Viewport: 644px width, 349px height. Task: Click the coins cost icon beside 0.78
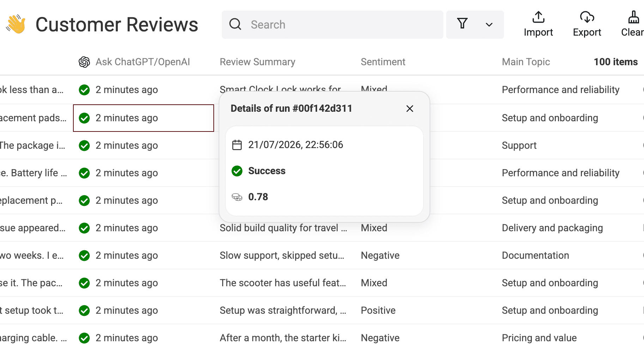point(237,197)
